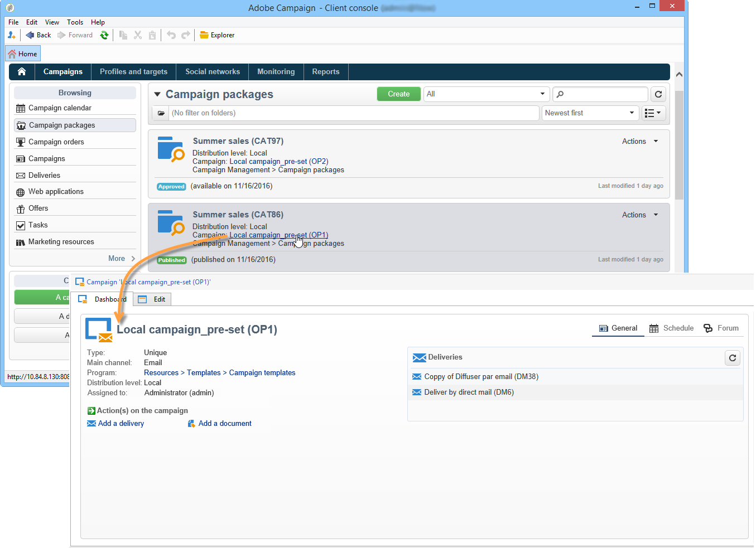Screen dimensions: 756x548
Task: Click the connection user icon in toolbar
Action: (12, 35)
